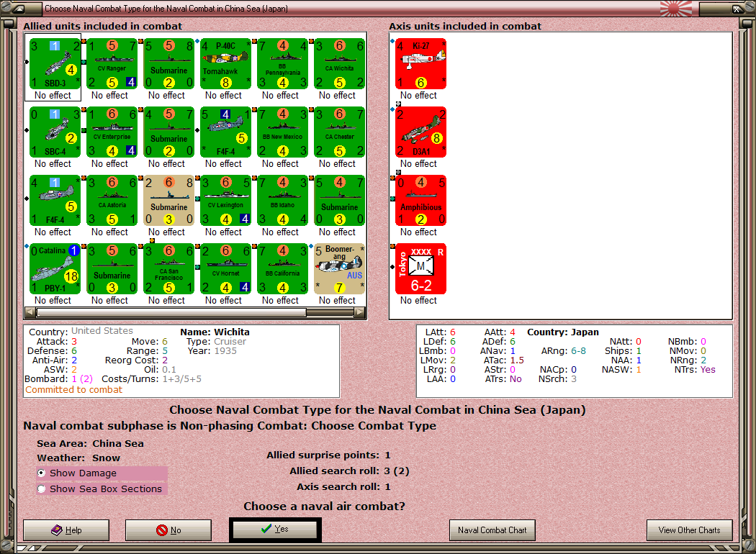
Task: Select the CV Lexington carrier counter
Action: coord(225,201)
